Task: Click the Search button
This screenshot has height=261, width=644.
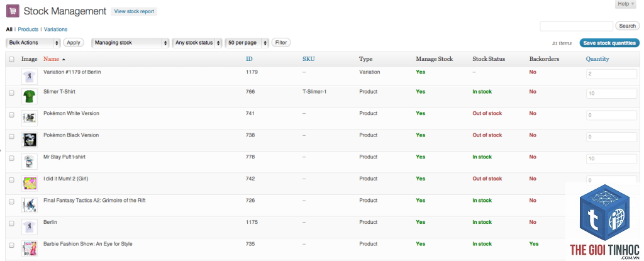Action: tap(627, 26)
